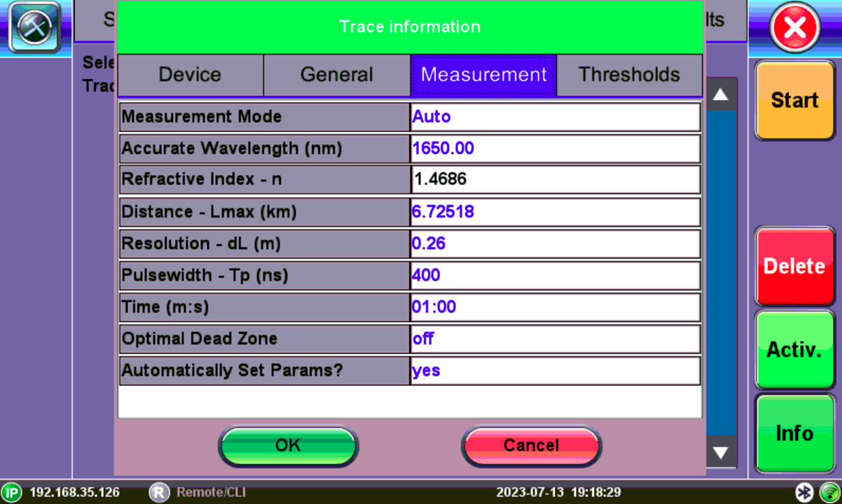Click the red X close icon
Viewport: 842px width, 504px height.
(x=794, y=29)
